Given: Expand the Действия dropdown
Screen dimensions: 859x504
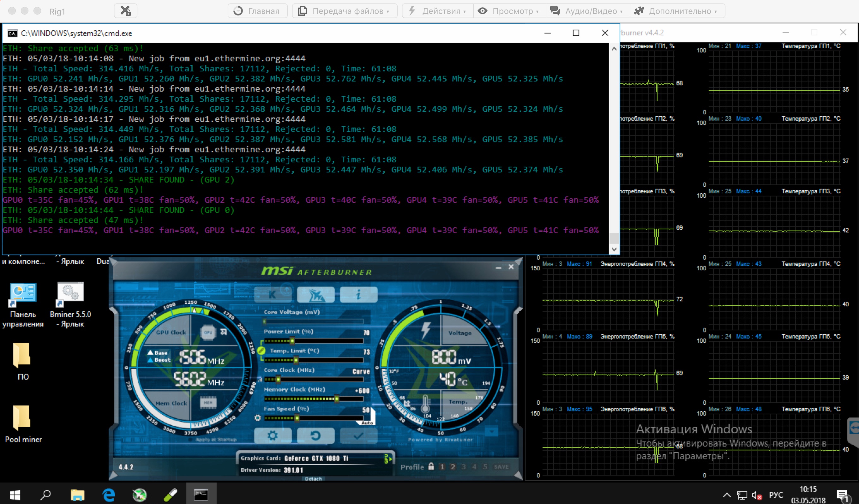Looking at the screenshot, I should 438,11.
